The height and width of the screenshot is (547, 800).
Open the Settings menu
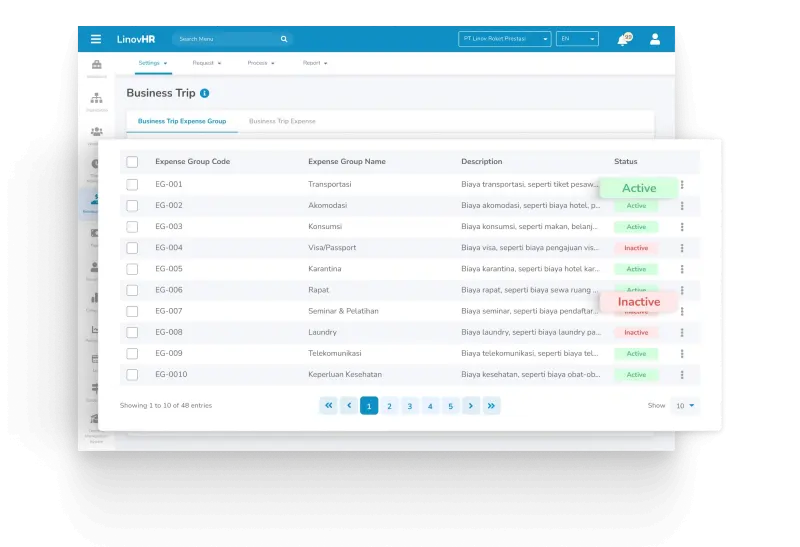(152, 63)
